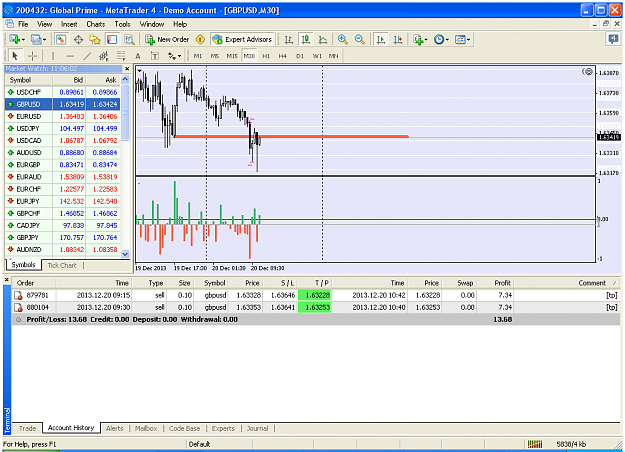Switch chart to M15 timeframe
The width and height of the screenshot is (625, 452).
tap(232, 56)
